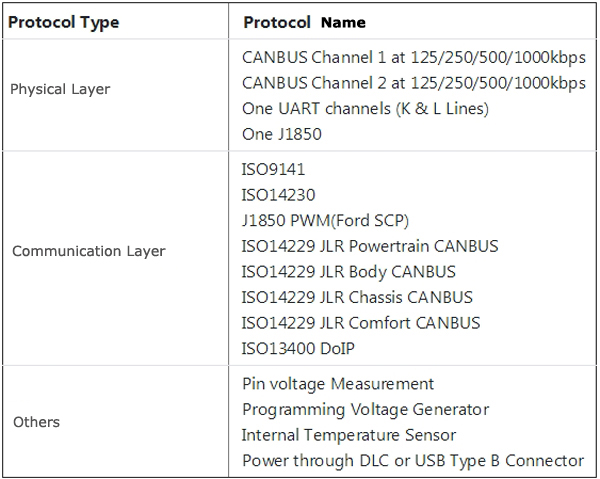
Task: Click the CANBUS Channel 1 entry
Action: (414, 58)
